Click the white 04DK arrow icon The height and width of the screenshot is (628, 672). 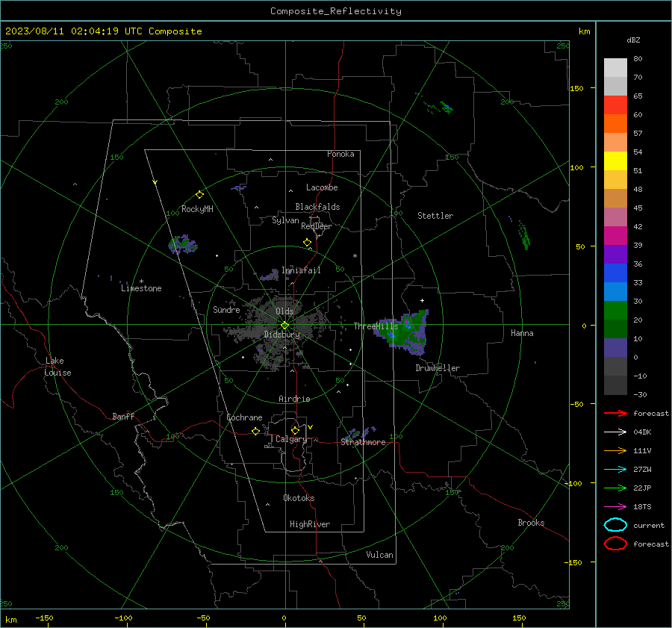click(x=615, y=432)
